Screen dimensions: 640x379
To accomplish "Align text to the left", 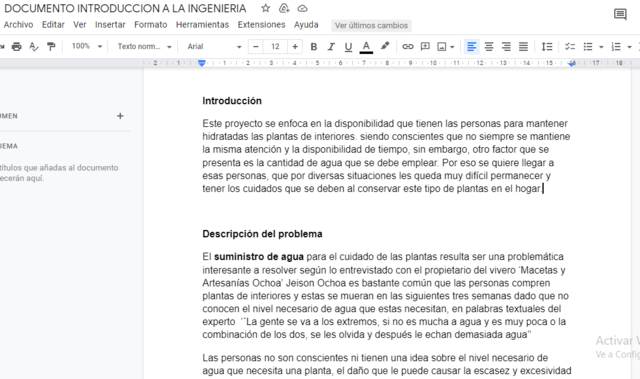I will [x=471, y=47].
